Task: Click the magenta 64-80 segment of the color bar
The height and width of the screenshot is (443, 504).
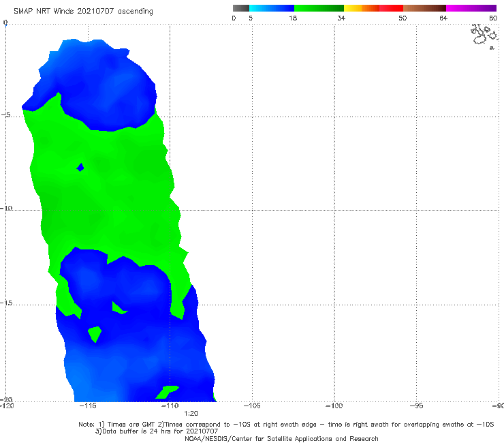Action: click(471, 8)
